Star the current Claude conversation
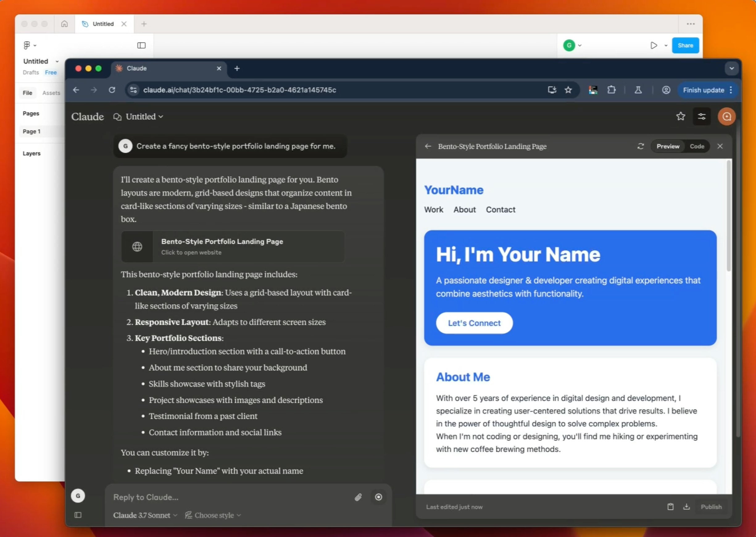The width and height of the screenshot is (756, 537). pos(681,116)
